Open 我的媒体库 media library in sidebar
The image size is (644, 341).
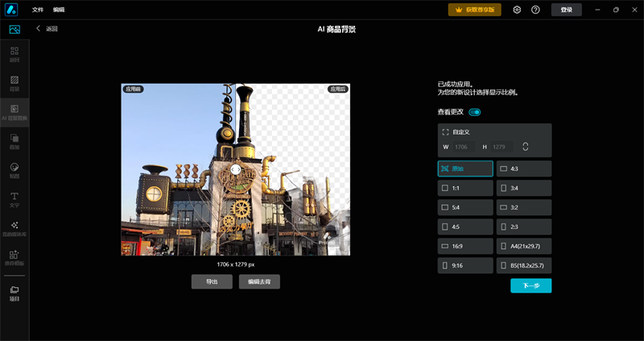tap(14, 229)
